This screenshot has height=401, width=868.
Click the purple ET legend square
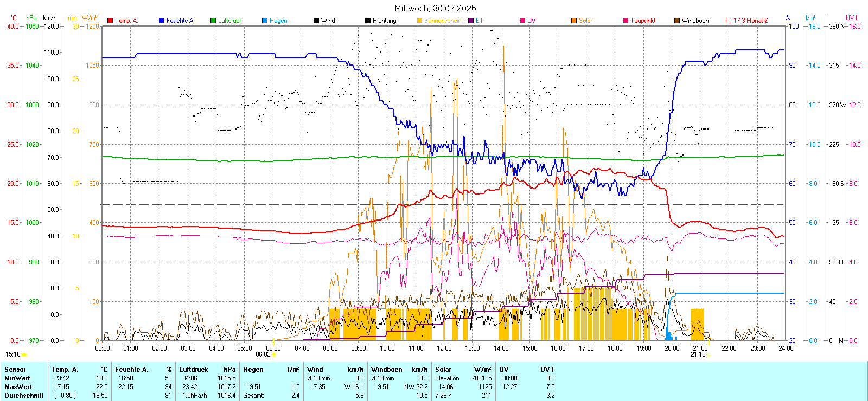pyautogui.click(x=471, y=21)
